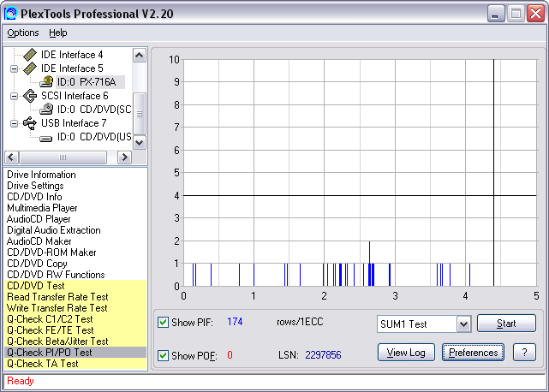Click the SCSI Interface 6 icon
This screenshot has width=549, height=392.
click(30, 96)
